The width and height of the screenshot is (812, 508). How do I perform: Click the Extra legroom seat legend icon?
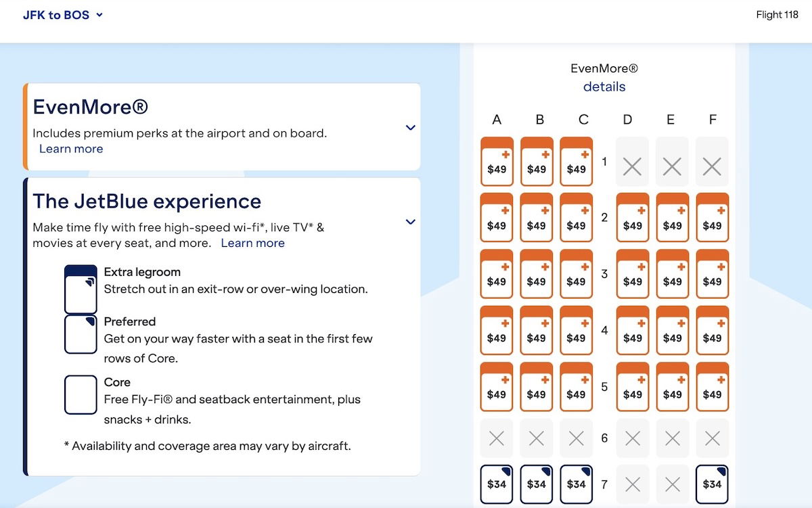click(81, 289)
